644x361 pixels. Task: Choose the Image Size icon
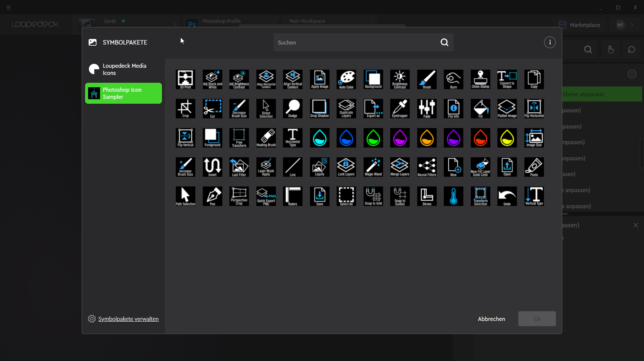point(534,138)
